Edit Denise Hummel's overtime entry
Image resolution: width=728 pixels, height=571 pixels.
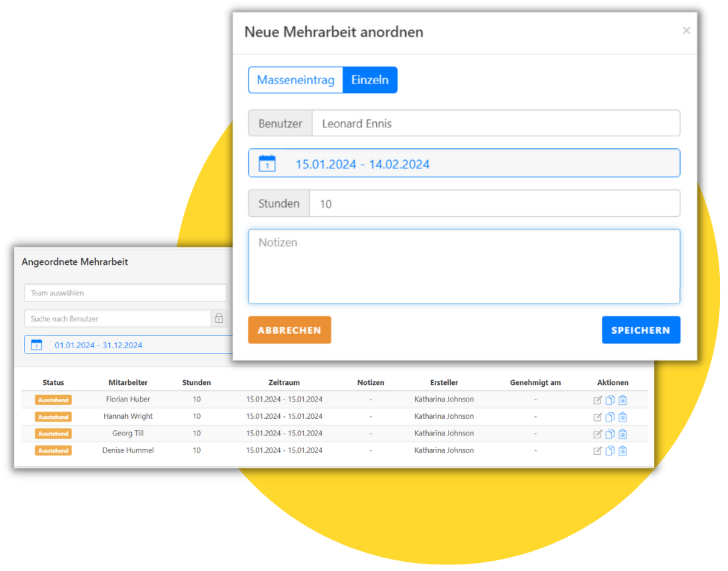click(597, 451)
